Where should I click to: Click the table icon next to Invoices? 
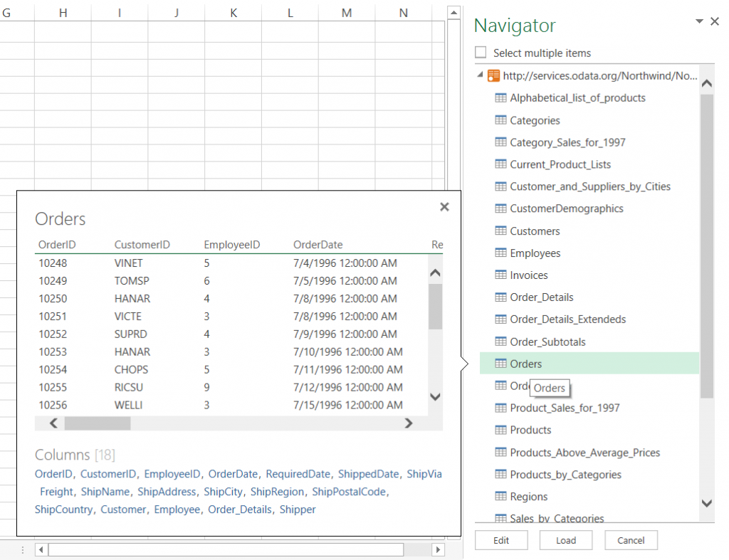pos(500,275)
